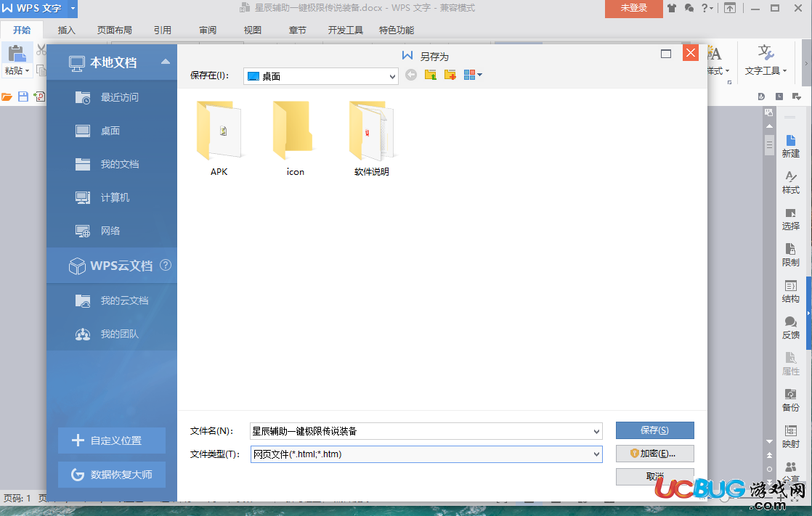Click 选择 in right task pane

pos(790,219)
